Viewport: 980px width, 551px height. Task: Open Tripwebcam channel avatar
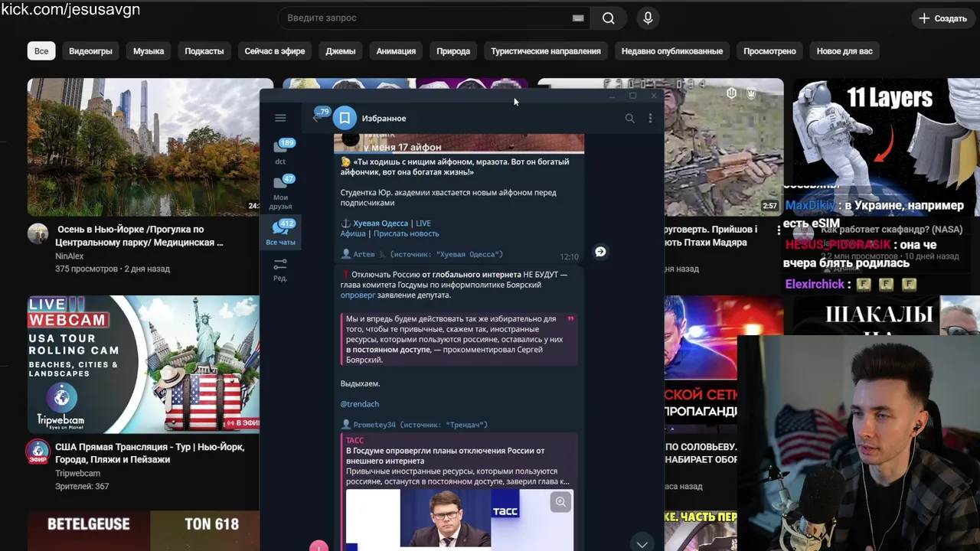point(38,452)
